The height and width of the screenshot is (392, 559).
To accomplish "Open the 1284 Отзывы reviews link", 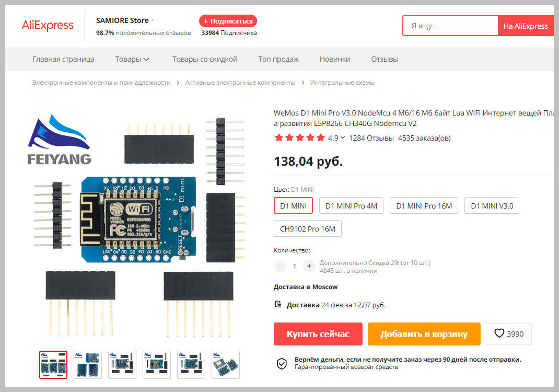I will (x=371, y=138).
